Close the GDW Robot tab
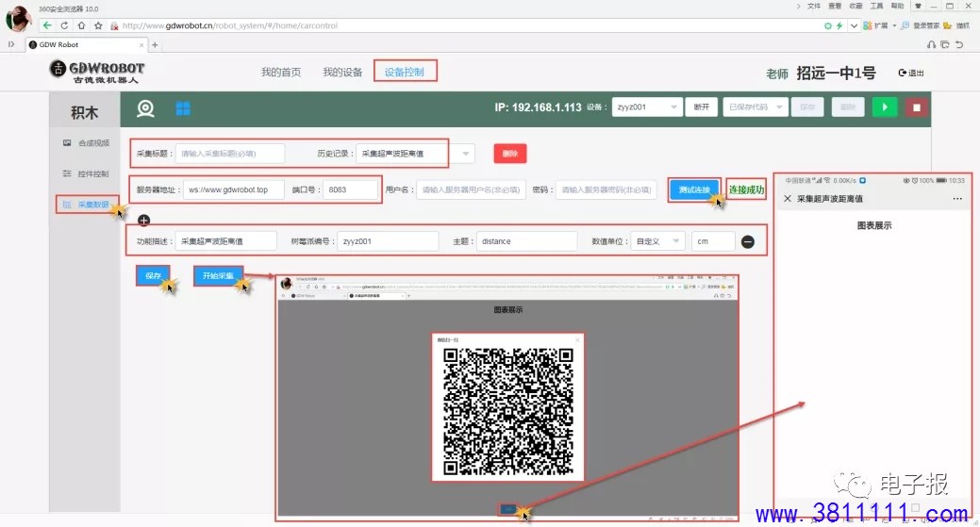The height and width of the screenshot is (527, 980). (x=141, y=45)
